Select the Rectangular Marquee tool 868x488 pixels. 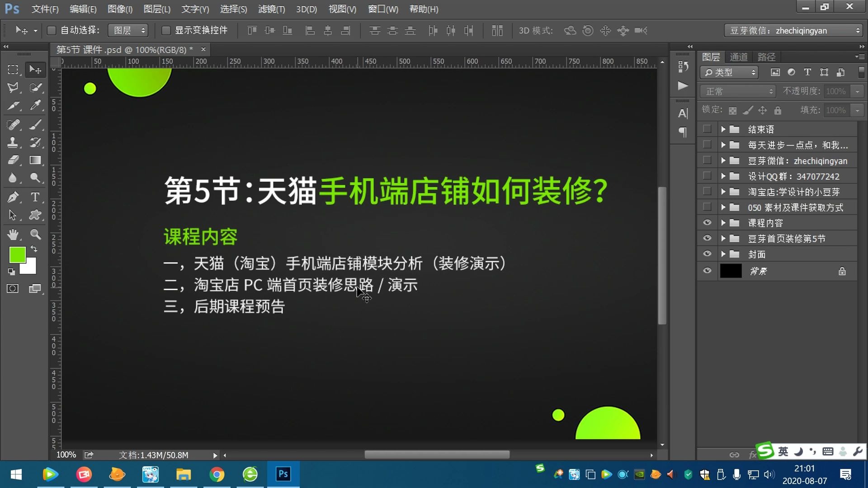[13, 70]
